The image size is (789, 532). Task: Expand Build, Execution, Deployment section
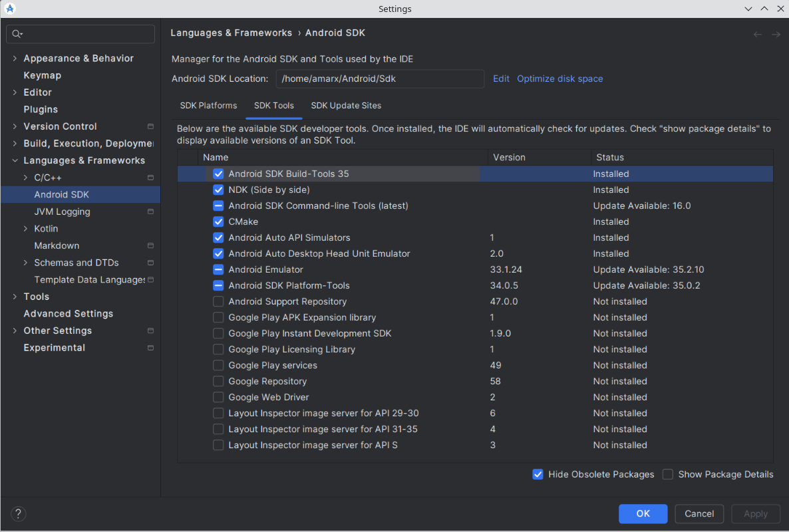(15, 144)
